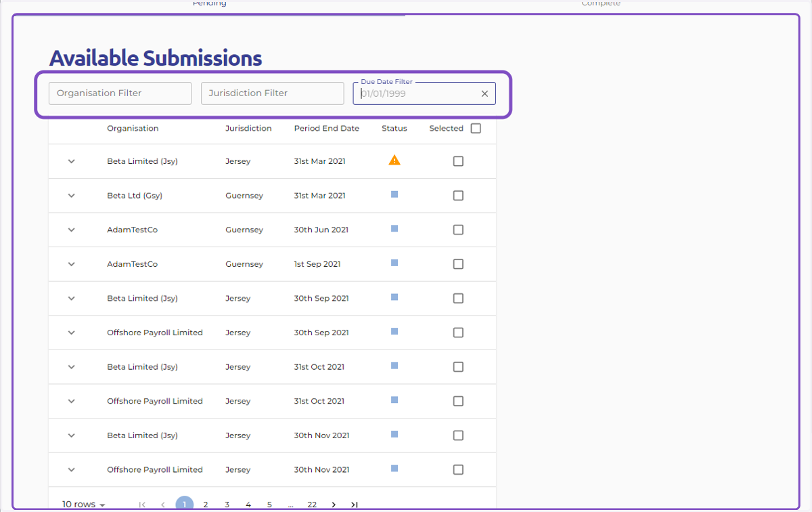Click the Jurisdiction column header

coord(248,128)
